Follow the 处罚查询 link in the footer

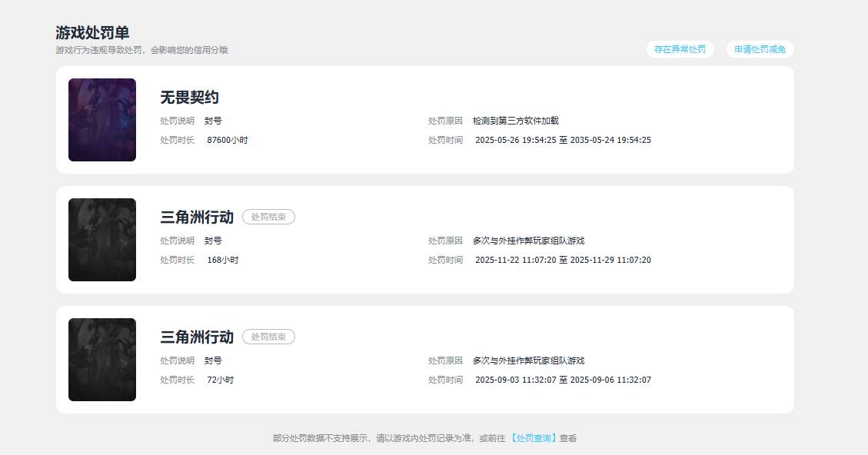533,438
